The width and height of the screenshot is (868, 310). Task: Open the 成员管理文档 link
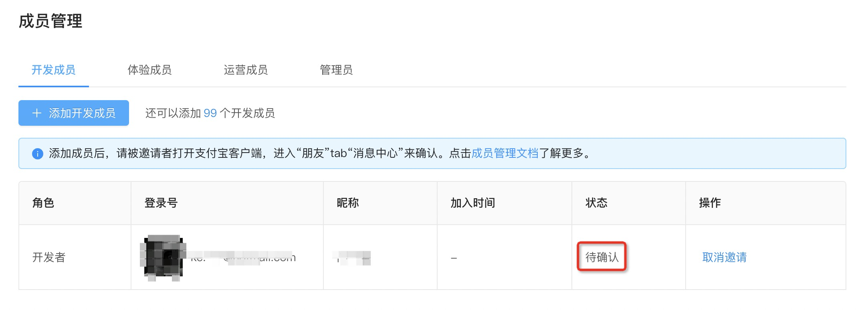click(505, 153)
